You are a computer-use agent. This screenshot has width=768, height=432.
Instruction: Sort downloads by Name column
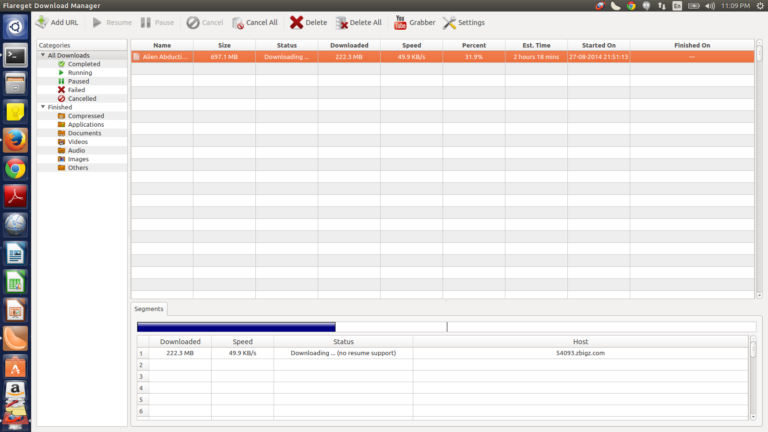click(162, 45)
